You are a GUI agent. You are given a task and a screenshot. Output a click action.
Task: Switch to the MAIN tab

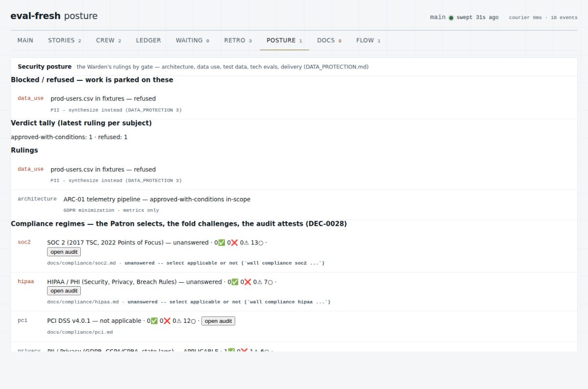coord(25,40)
